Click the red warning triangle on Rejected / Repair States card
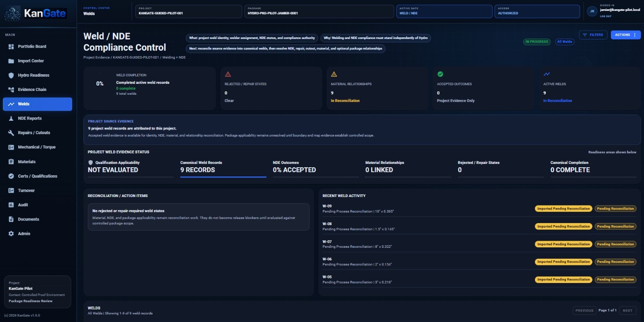644x322 pixels. pos(228,74)
